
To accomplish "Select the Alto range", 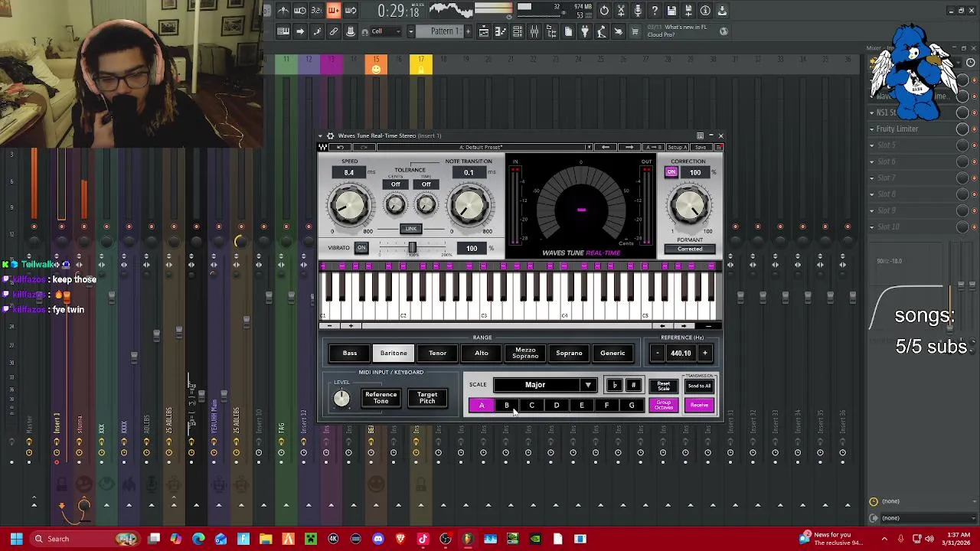I will pos(482,353).
